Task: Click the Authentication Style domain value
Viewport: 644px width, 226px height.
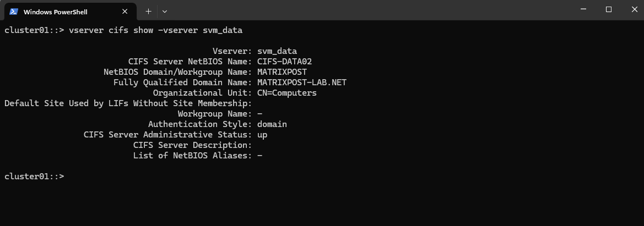Action: (272, 124)
